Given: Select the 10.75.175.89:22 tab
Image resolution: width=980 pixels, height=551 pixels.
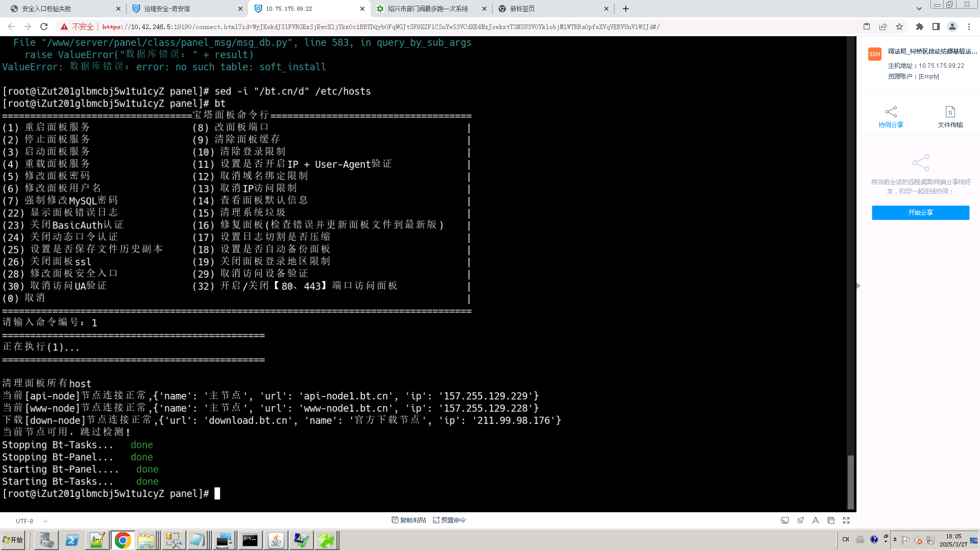Looking at the screenshot, I should tap(309, 9).
